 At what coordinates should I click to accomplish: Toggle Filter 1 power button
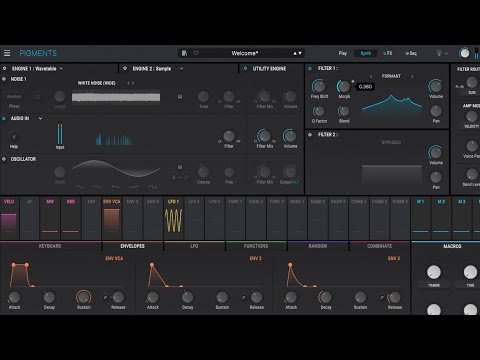click(x=310, y=68)
